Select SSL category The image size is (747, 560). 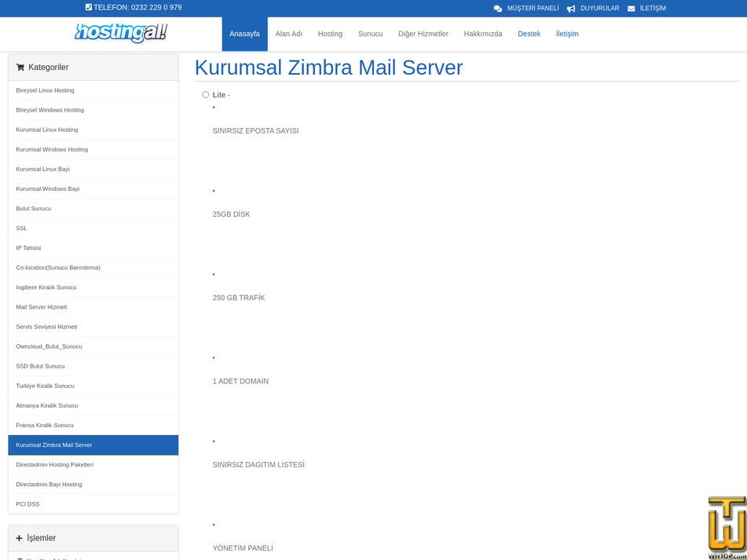coord(93,228)
